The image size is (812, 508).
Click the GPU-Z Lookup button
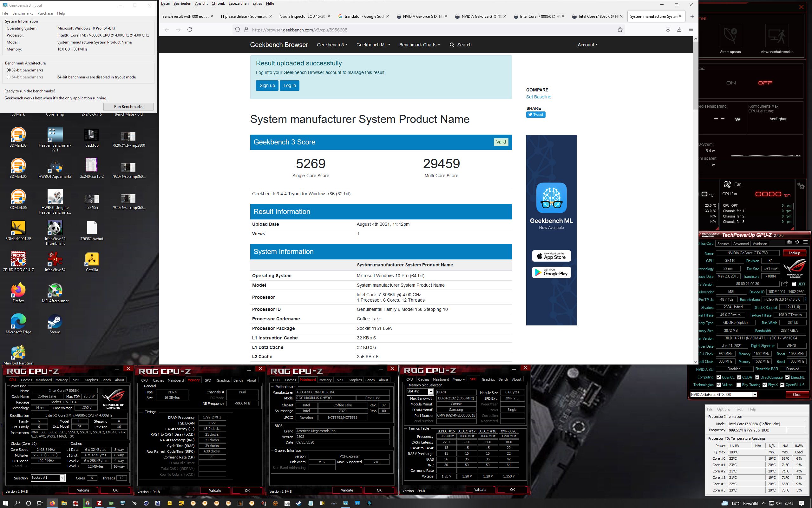click(794, 253)
